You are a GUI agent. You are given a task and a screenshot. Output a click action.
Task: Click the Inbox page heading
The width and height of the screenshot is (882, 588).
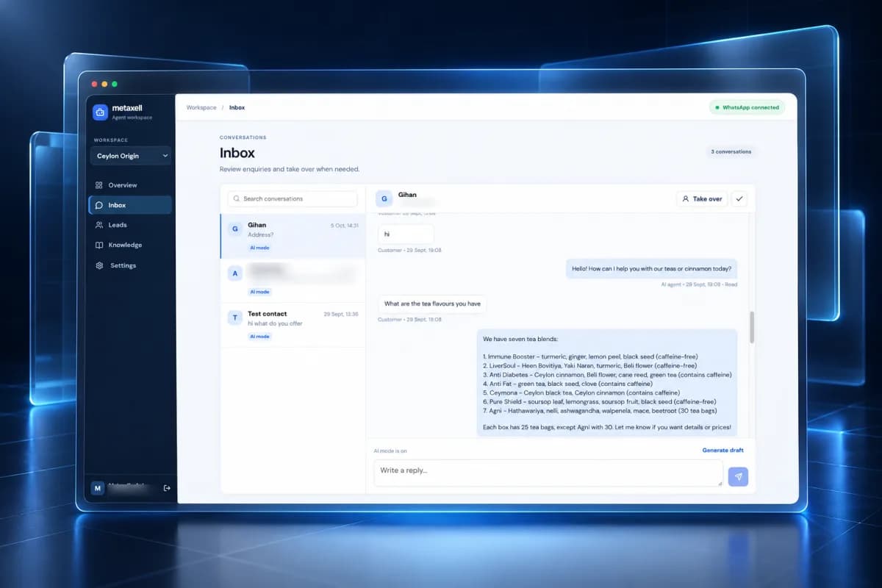[x=237, y=153]
